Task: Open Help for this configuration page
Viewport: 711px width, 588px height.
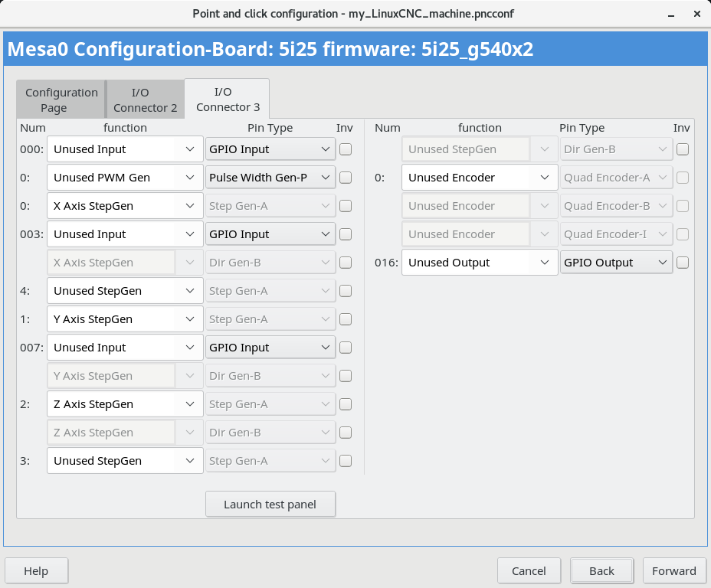Action: (x=36, y=571)
